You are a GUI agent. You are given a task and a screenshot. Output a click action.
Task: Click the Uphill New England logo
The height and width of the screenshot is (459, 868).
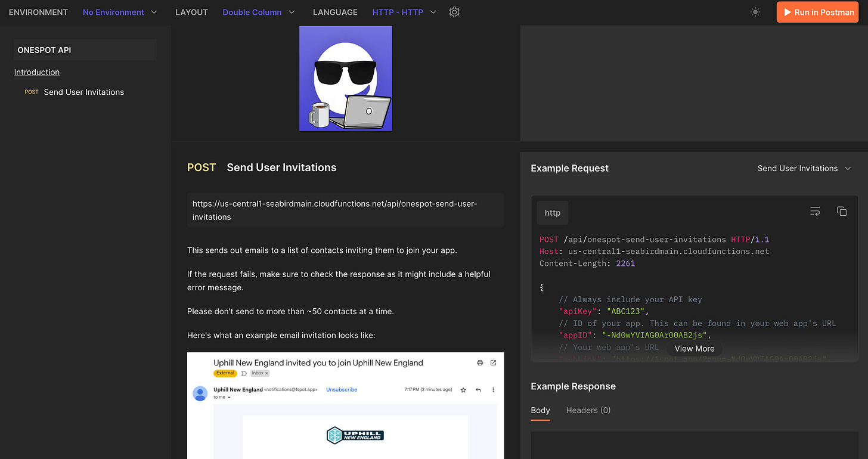pyautogui.click(x=355, y=435)
